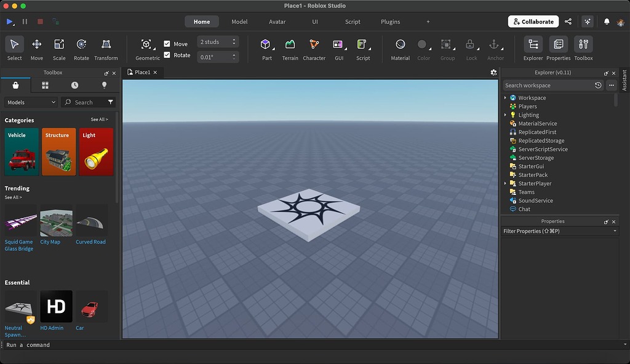Pin the Explorer panel

click(606, 73)
